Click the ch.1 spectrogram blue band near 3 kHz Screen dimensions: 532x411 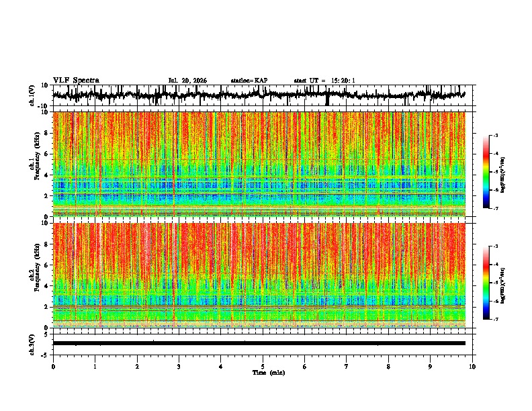coord(259,185)
